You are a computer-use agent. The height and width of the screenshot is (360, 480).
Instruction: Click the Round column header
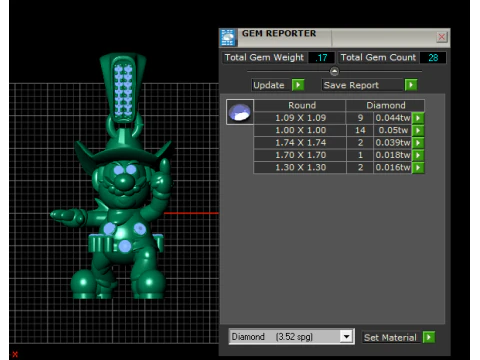click(x=300, y=105)
